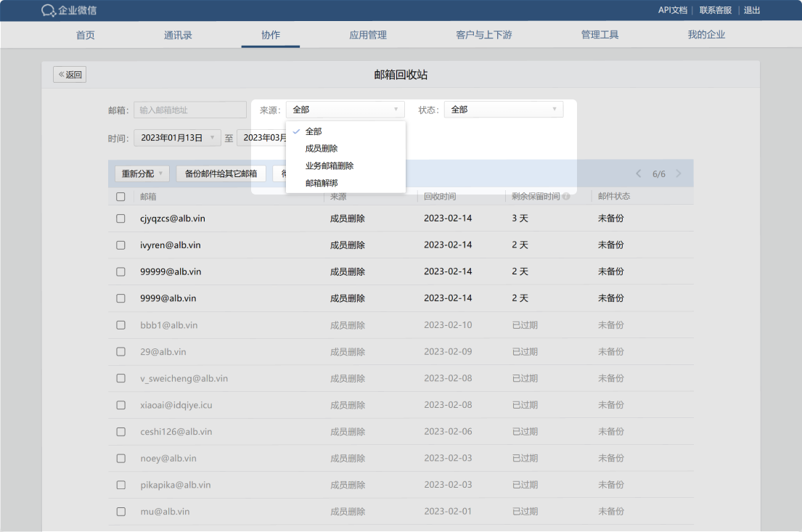The width and height of the screenshot is (802, 532).
Task: Switch to the 管理工具 tab
Action: point(600,34)
